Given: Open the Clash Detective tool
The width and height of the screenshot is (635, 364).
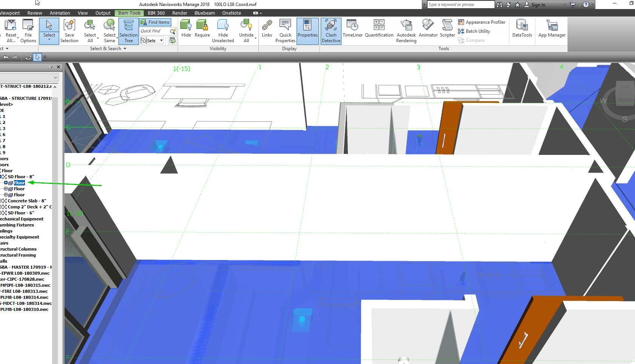Looking at the screenshot, I should pos(331,31).
